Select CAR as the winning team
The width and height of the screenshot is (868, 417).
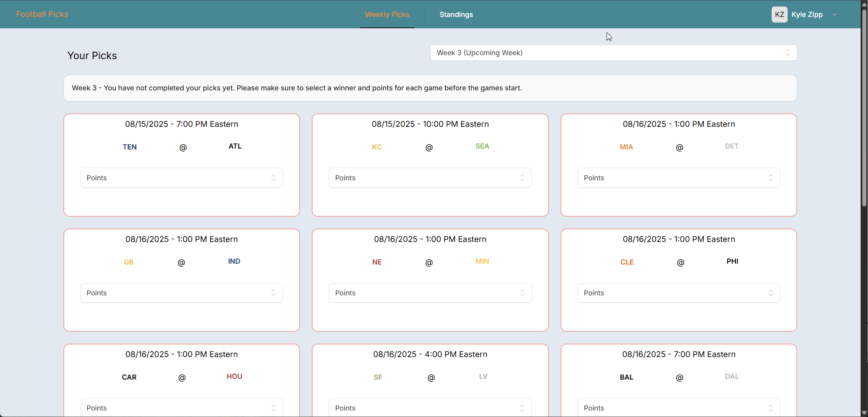coord(129,377)
